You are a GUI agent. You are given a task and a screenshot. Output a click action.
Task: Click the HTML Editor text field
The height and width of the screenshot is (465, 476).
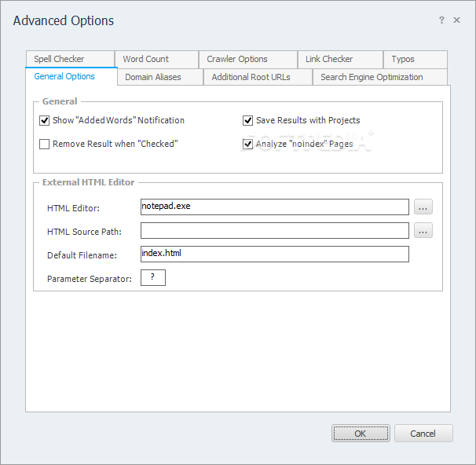click(x=275, y=207)
